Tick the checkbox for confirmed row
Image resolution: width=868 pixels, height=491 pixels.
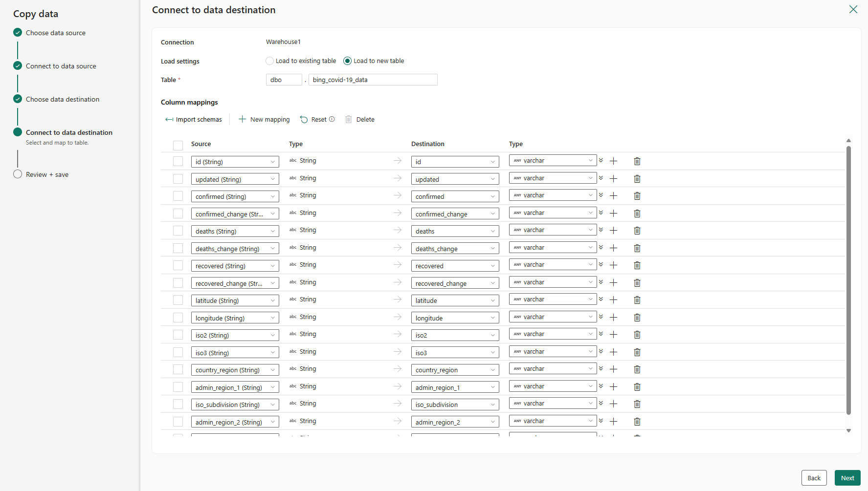click(178, 196)
